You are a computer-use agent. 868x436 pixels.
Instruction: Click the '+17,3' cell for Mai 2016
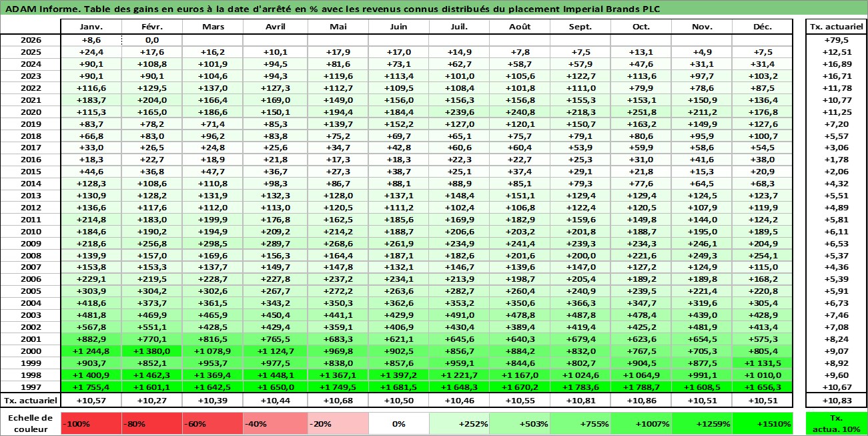click(x=338, y=160)
